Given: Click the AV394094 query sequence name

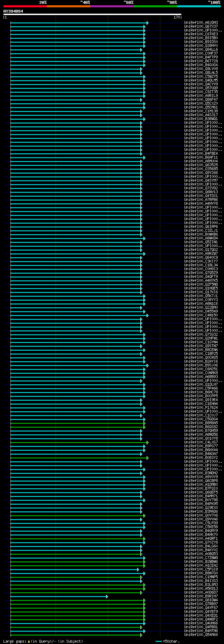Looking at the screenshot, I should (x=13, y=11).
